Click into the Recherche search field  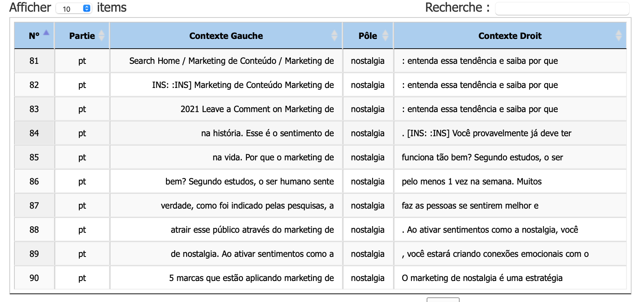point(562,9)
